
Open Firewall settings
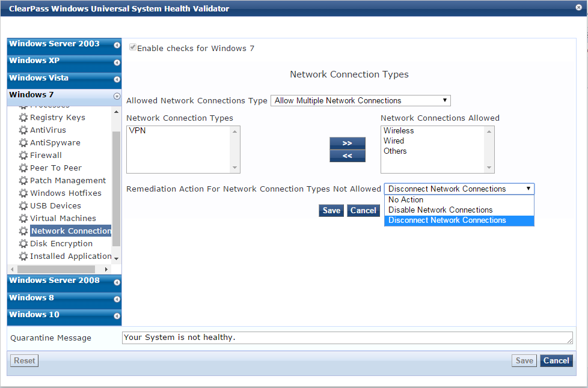46,156
